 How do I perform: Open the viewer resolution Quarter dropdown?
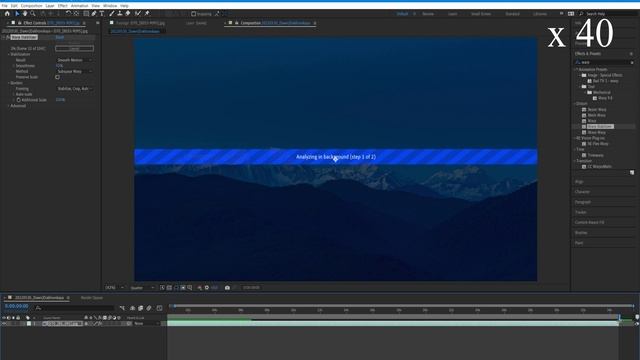[142, 288]
